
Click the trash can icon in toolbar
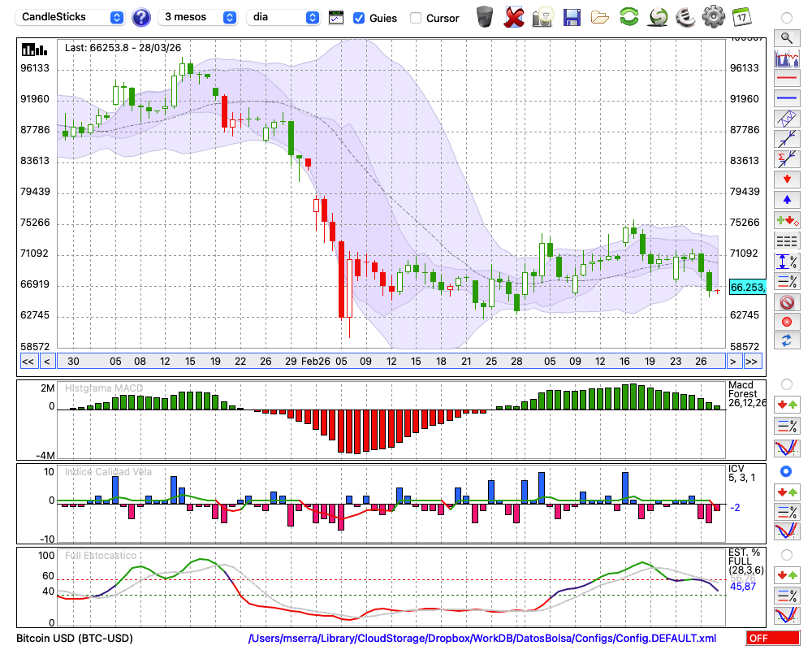pos(485,17)
